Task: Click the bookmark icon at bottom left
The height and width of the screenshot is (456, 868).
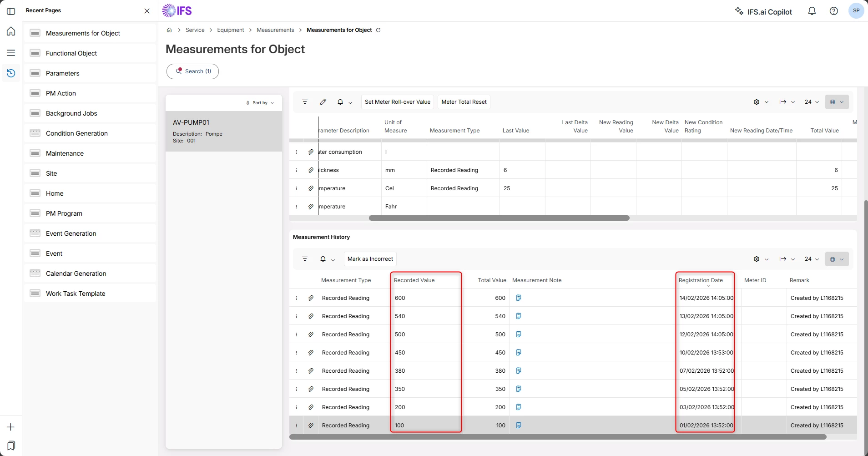Action: point(11,445)
